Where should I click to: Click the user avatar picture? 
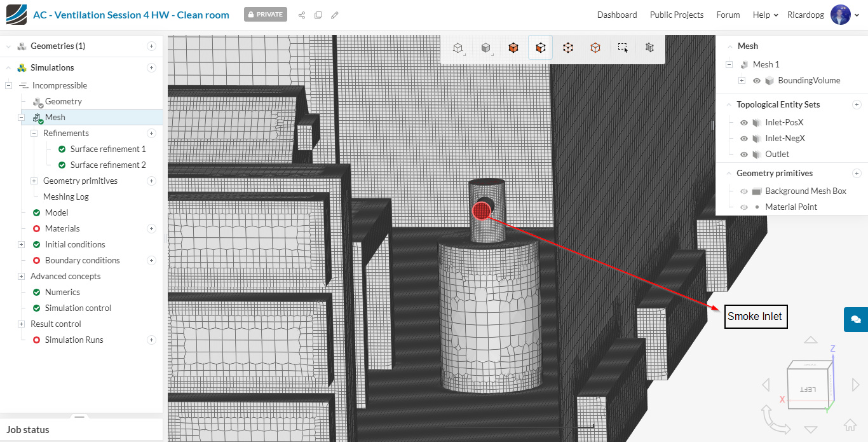click(x=841, y=15)
